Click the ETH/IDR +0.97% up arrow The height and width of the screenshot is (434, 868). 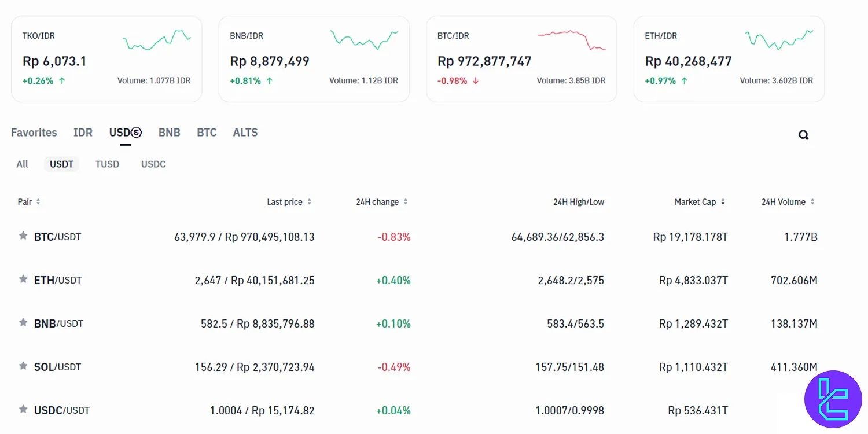(x=684, y=81)
